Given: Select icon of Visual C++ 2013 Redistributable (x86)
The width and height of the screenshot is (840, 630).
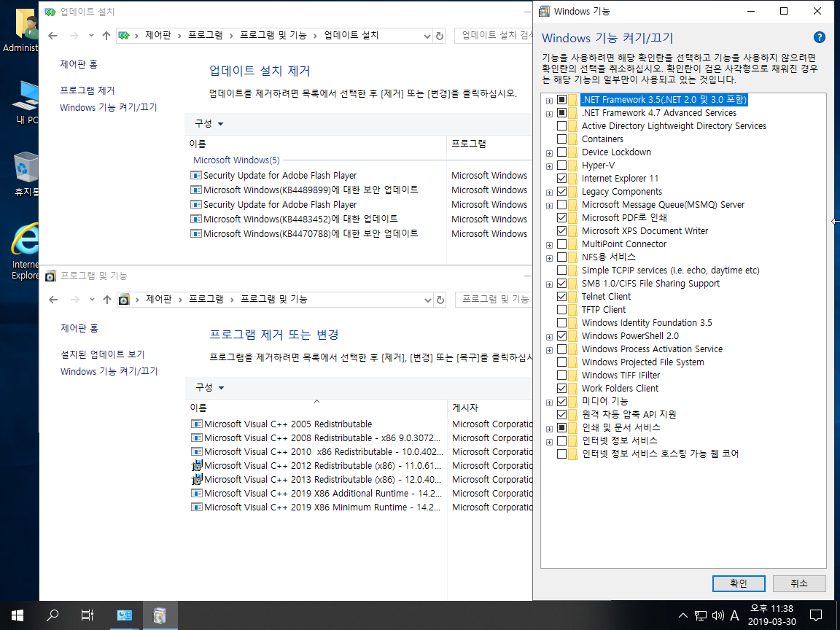Looking at the screenshot, I should 197,480.
